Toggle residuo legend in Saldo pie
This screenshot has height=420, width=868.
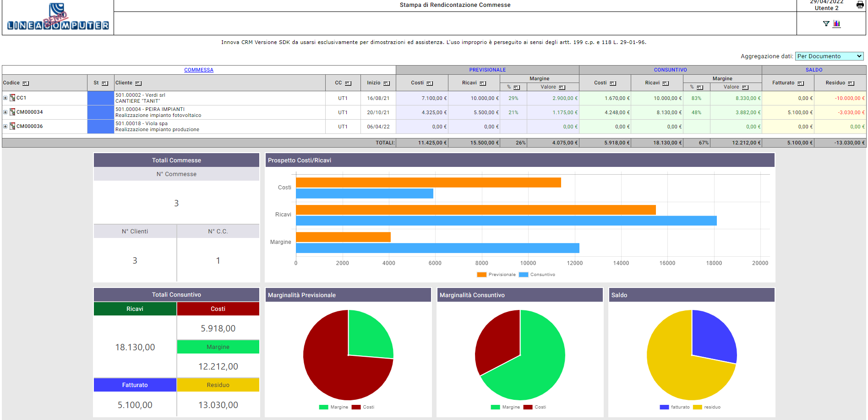pyautogui.click(x=707, y=407)
